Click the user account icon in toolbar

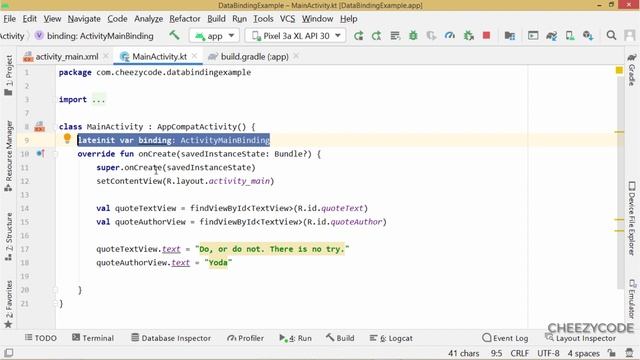tap(630, 36)
